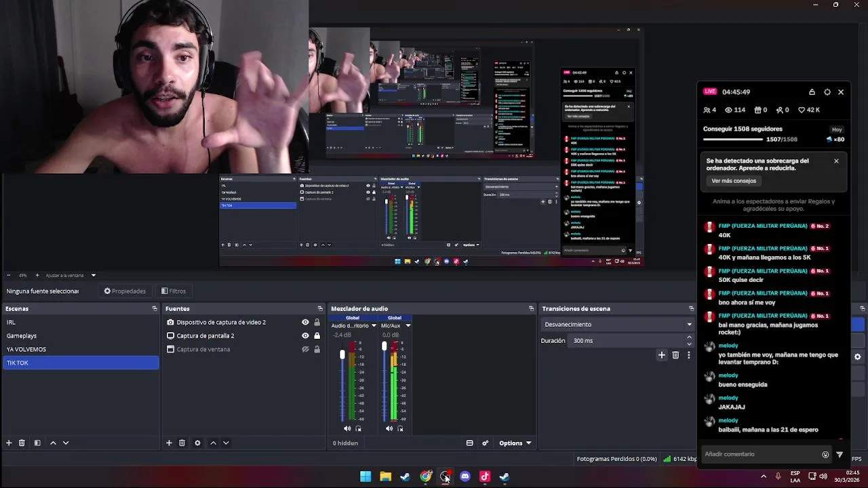The height and width of the screenshot is (488, 868).
Task: Add a scene transition with the plus icon
Action: (662, 354)
